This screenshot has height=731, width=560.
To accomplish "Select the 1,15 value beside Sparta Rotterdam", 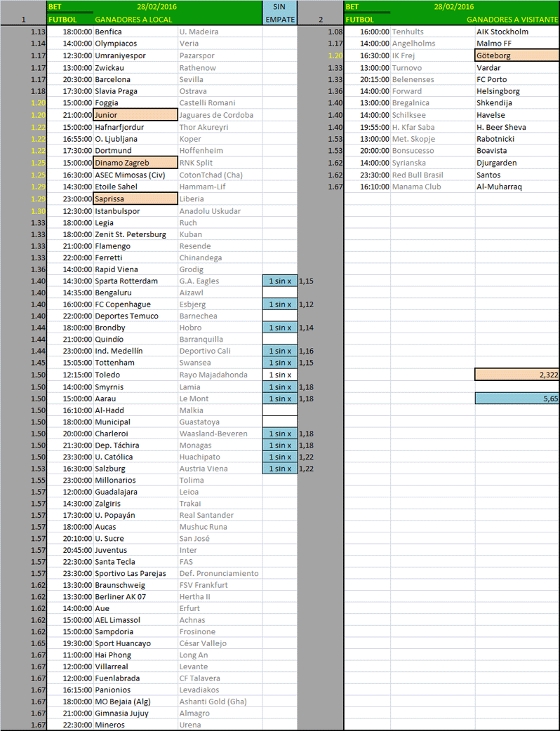I will [x=306, y=281].
